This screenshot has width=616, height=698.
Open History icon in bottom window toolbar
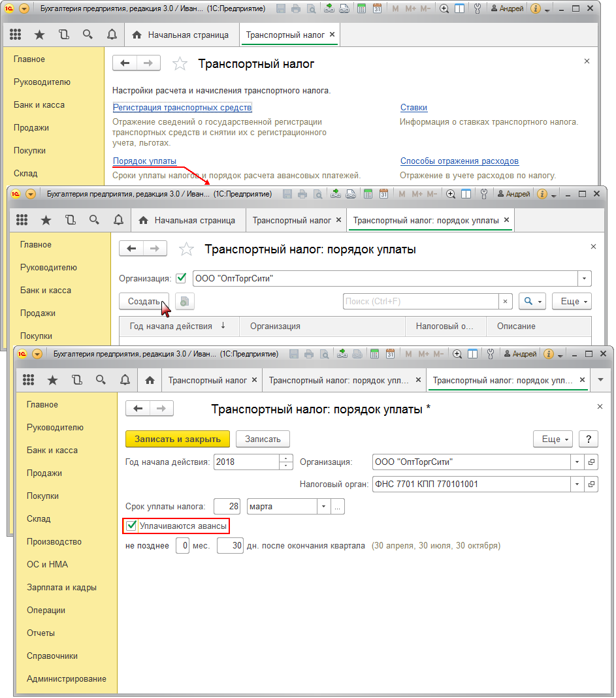pyautogui.click(x=77, y=380)
